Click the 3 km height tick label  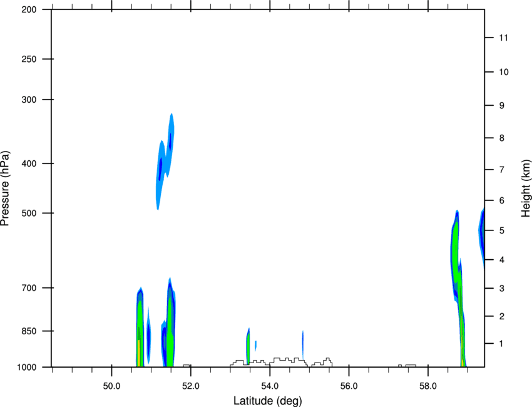(x=502, y=289)
